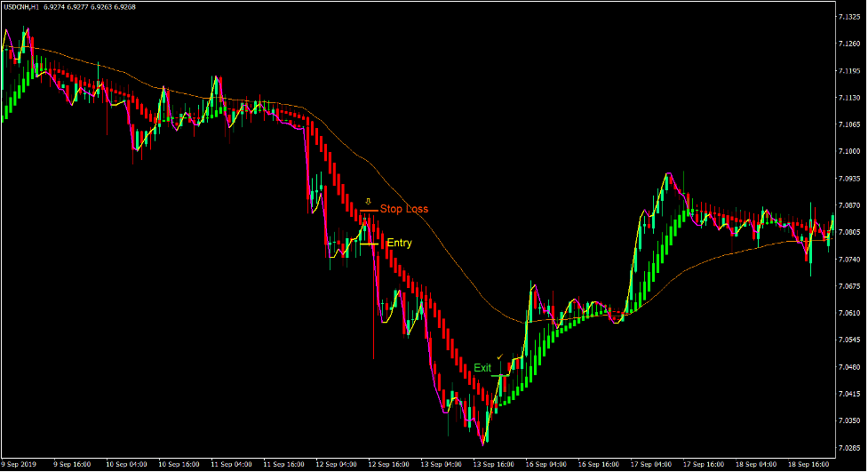Click the check mark above Exit
This screenshot has width=868, height=472.
pos(500,357)
